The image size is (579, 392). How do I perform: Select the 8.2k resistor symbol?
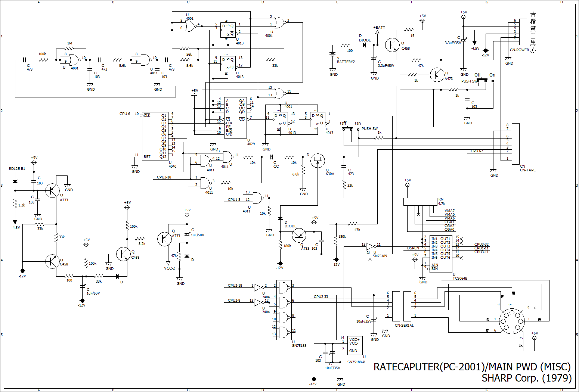140,239
